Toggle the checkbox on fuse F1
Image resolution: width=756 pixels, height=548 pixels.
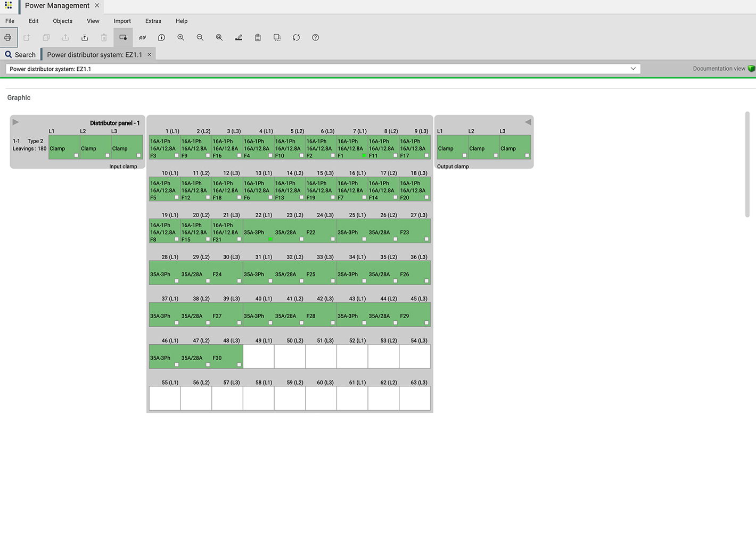point(364,155)
